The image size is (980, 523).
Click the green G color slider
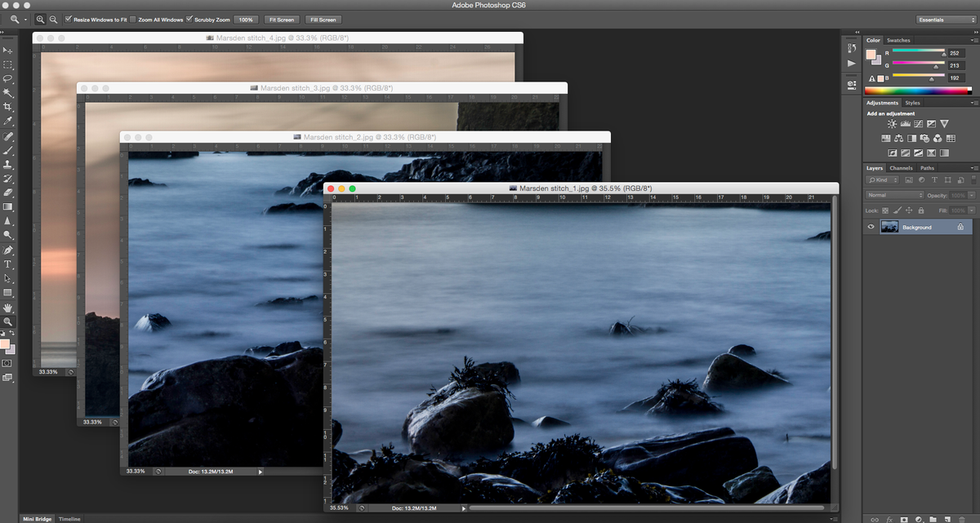[917, 64]
